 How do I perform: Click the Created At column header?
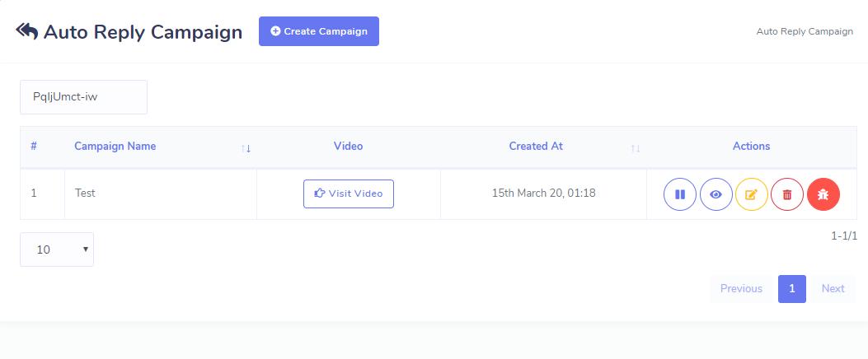coord(536,147)
